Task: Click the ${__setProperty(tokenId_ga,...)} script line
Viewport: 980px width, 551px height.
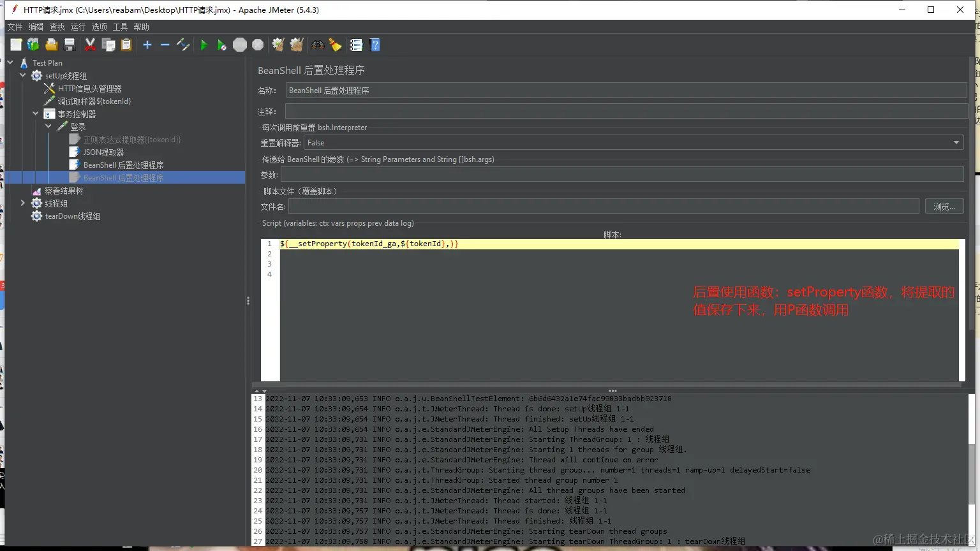Action: 369,244
